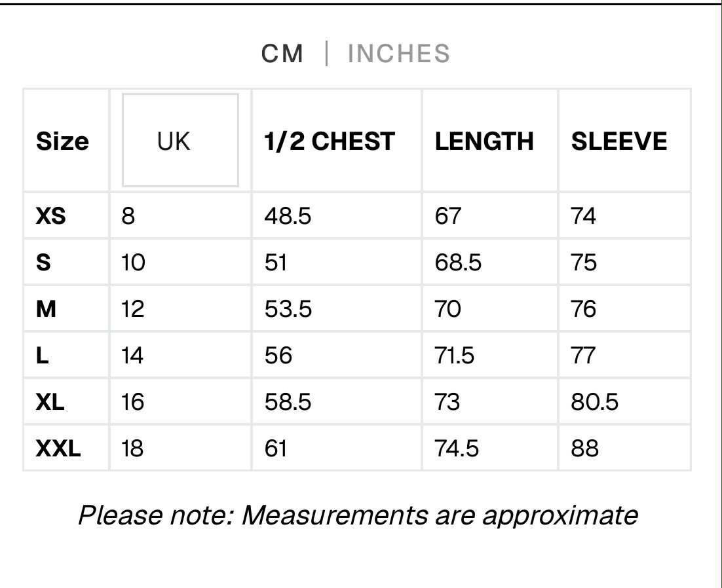Click the SLEEVE column header
This screenshot has width=722, height=588.
click(x=619, y=141)
